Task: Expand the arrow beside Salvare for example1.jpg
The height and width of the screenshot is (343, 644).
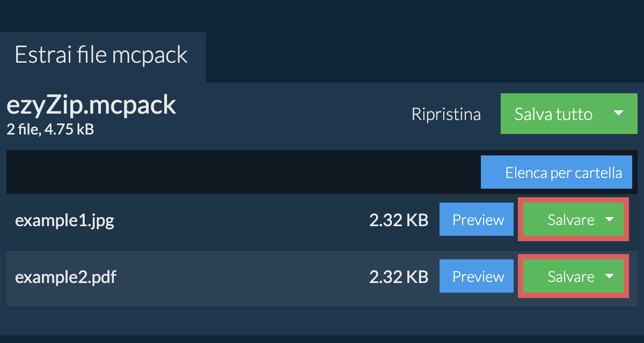Action: pyautogui.click(x=609, y=220)
